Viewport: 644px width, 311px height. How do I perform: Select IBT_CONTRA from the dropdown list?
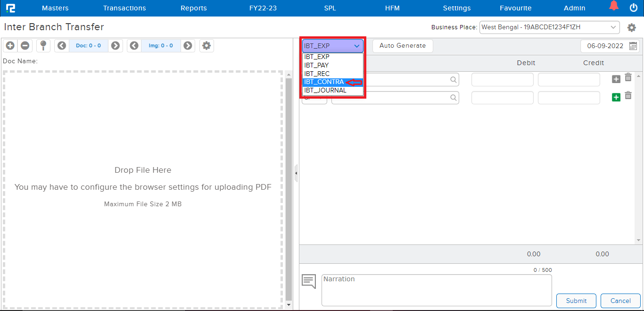[x=324, y=82]
